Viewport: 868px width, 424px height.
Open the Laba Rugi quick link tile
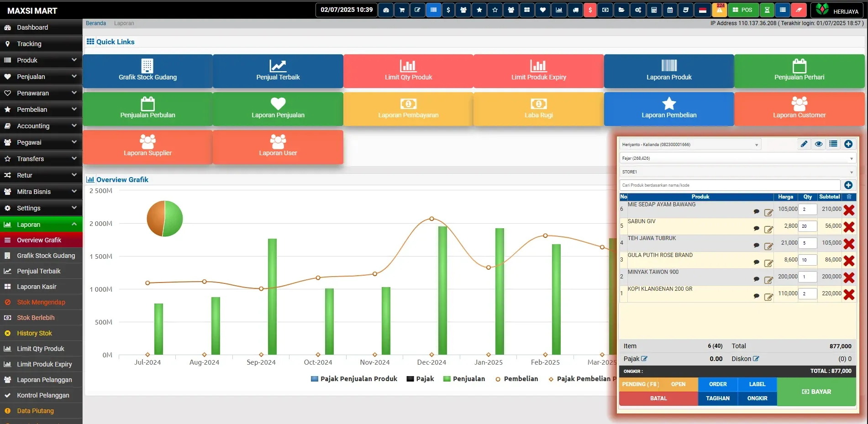coord(538,109)
